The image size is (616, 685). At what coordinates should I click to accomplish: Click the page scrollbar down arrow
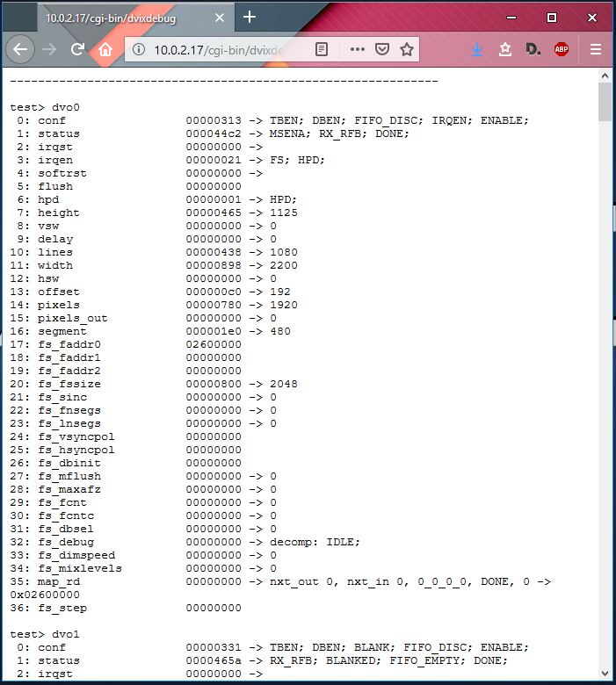[x=605, y=674]
